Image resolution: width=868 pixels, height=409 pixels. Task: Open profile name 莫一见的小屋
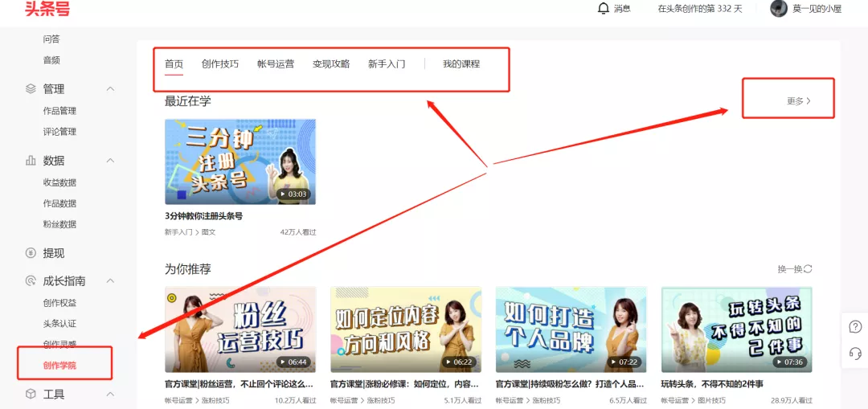click(x=817, y=9)
